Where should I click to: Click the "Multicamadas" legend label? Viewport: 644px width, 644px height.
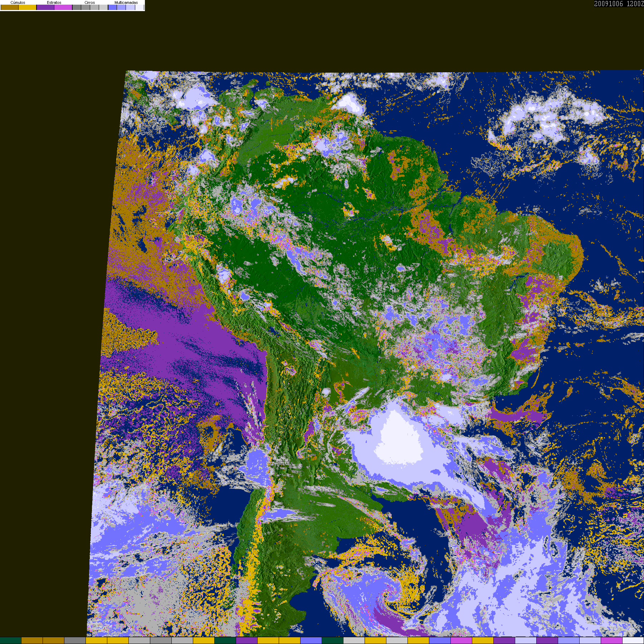pos(126,3)
